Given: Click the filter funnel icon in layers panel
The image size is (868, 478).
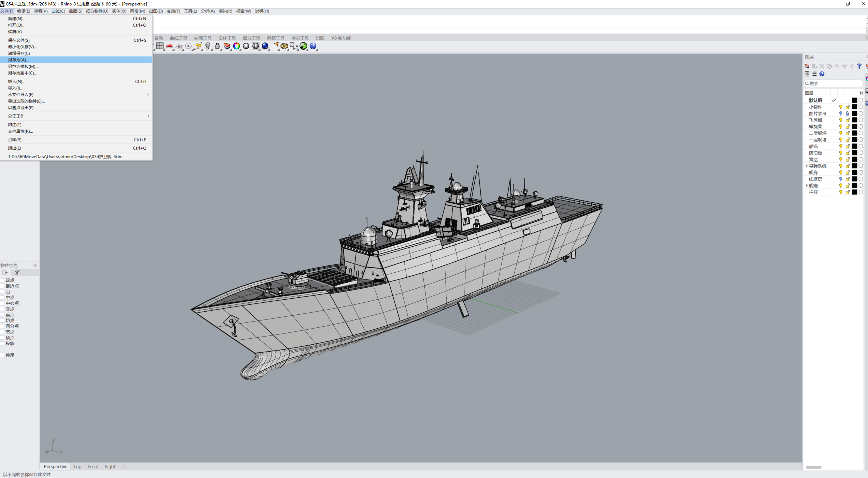Looking at the screenshot, I should (x=859, y=66).
